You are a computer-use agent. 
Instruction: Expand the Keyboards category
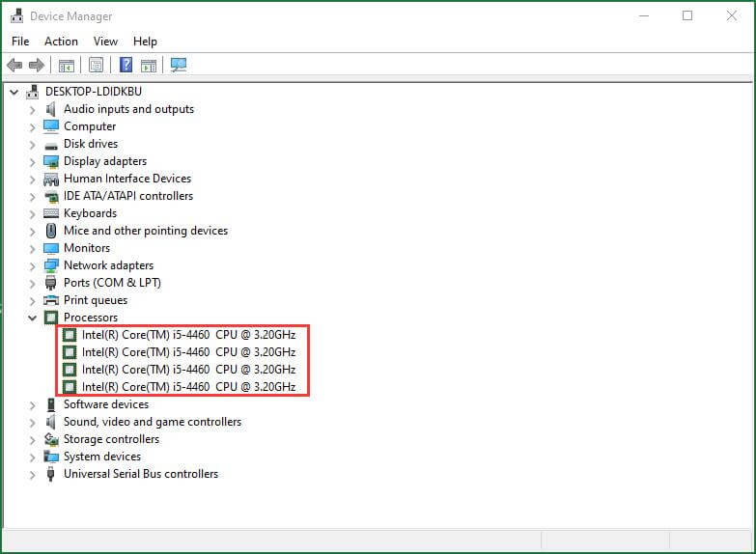pos(32,214)
